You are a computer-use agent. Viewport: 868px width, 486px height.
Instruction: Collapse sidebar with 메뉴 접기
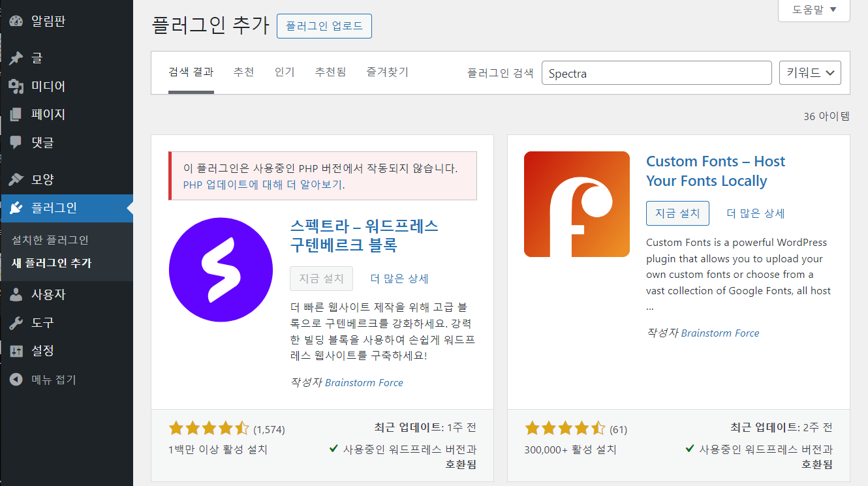point(67,379)
